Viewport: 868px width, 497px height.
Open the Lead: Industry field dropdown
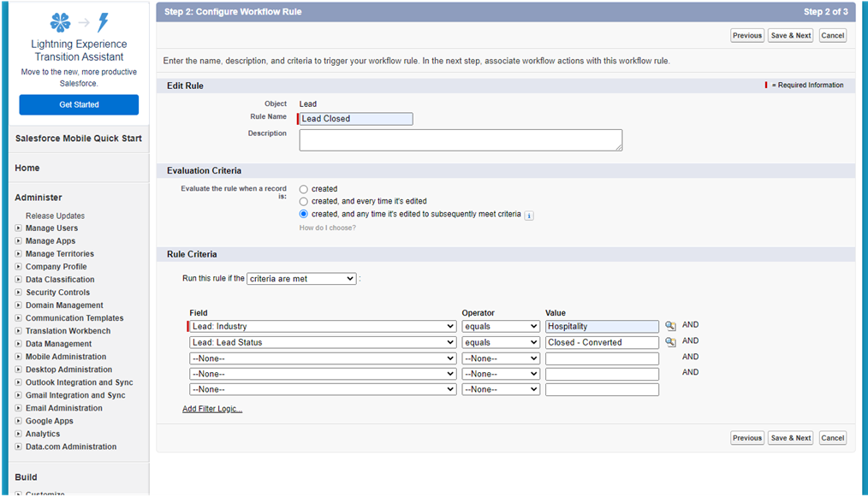point(322,327)
